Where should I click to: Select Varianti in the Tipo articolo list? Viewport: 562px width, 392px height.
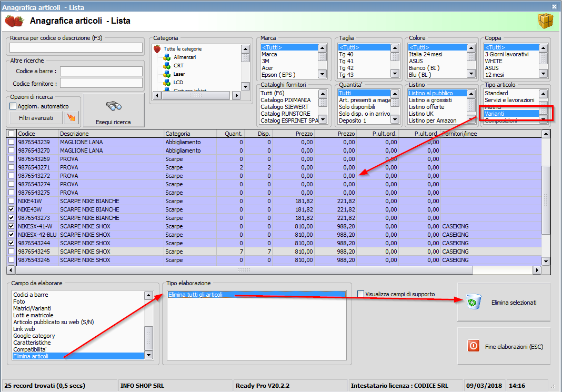coord(511,114)
